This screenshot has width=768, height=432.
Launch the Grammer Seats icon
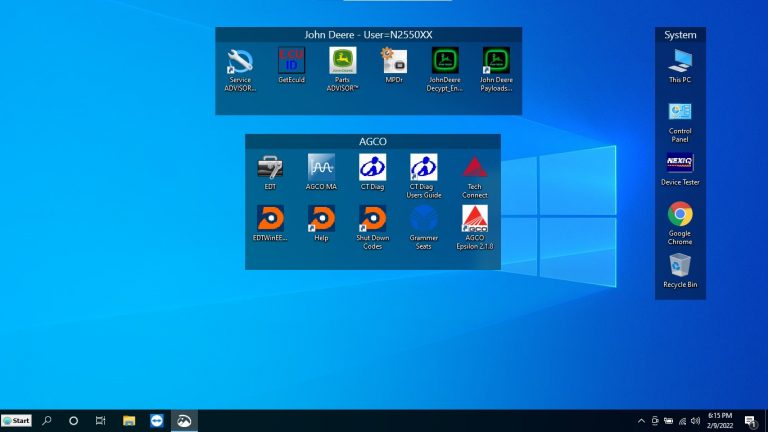[x=424, y=219]
